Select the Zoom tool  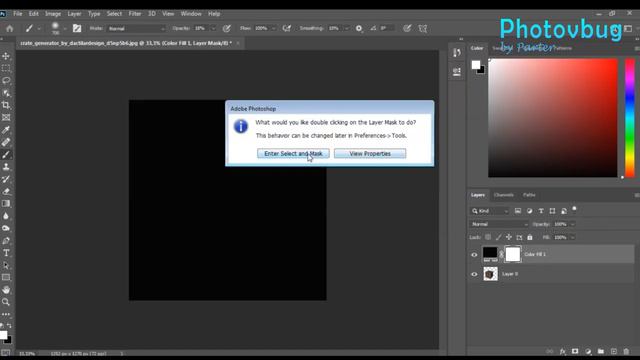point(6,302)
